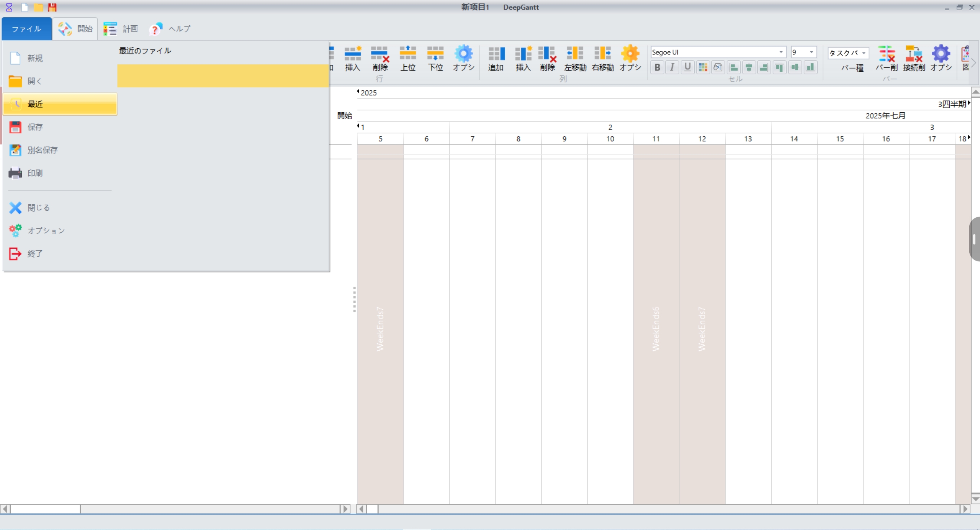
Task: Toggle bold formatting
Action: click(657, 67)
